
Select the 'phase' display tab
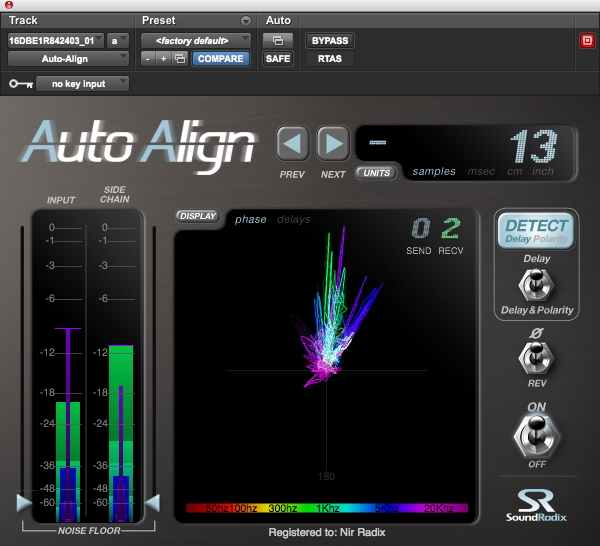[x=250, y=219]
